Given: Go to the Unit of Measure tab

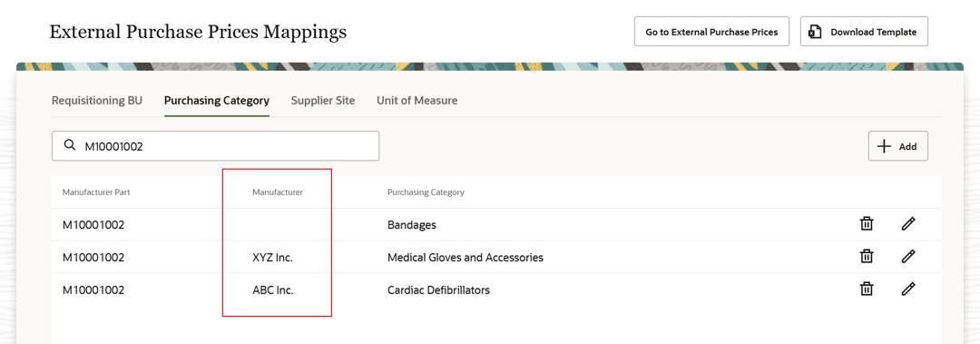Looking at the screenshot, I should click(x=416, y=100).
